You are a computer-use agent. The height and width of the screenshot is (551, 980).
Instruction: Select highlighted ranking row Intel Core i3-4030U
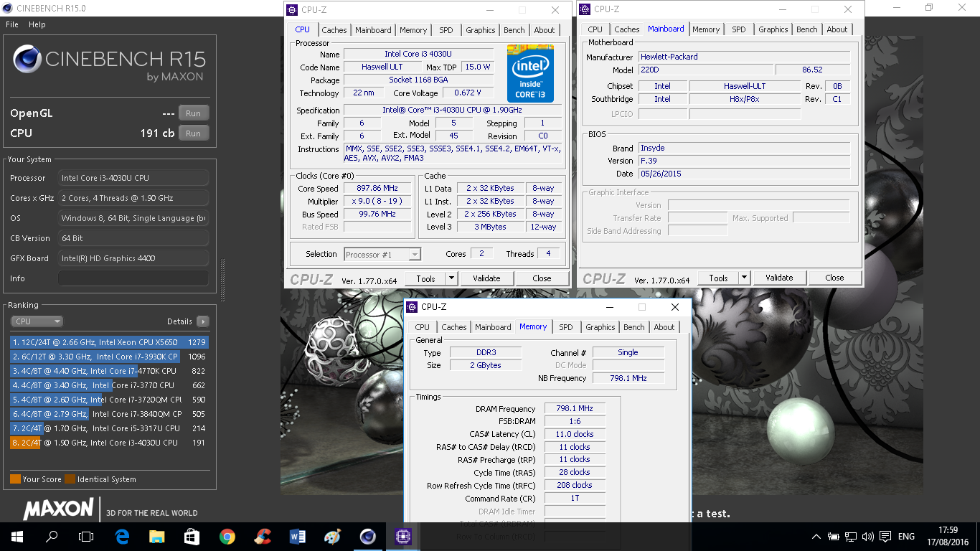pyautogui.click(x=109, y=443)
